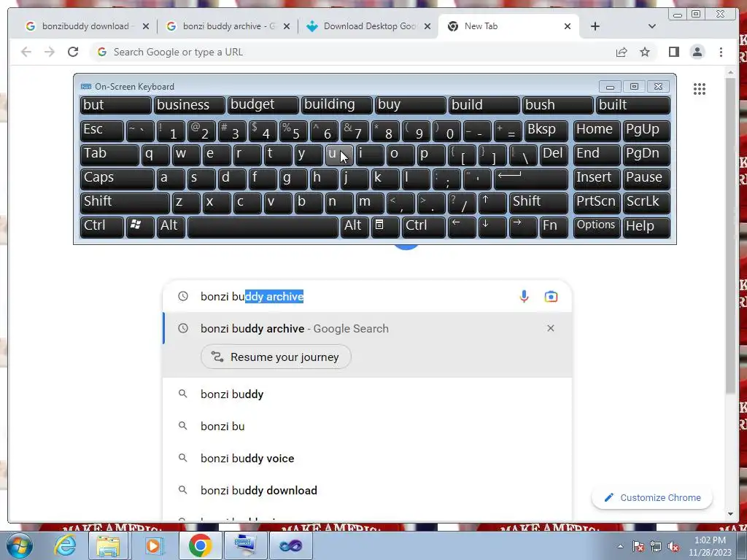Bookmark this tab with the star icon
Viewport: 747px width, 560px height.
point(645,52)
